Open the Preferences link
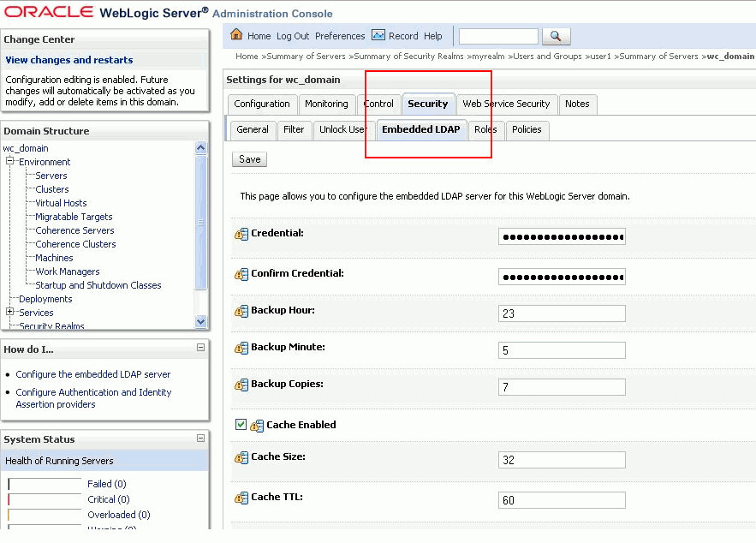This screenshot has width=756, height=543. (340, 36)
